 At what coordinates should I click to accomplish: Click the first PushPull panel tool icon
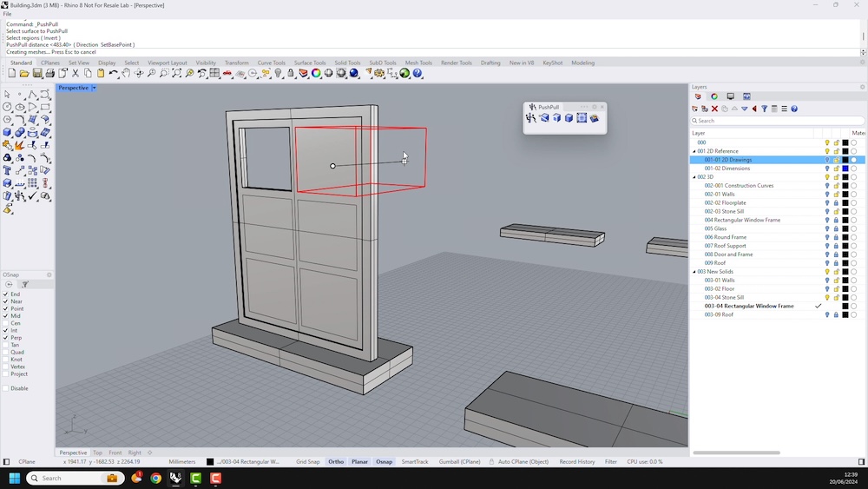point(531,118)
